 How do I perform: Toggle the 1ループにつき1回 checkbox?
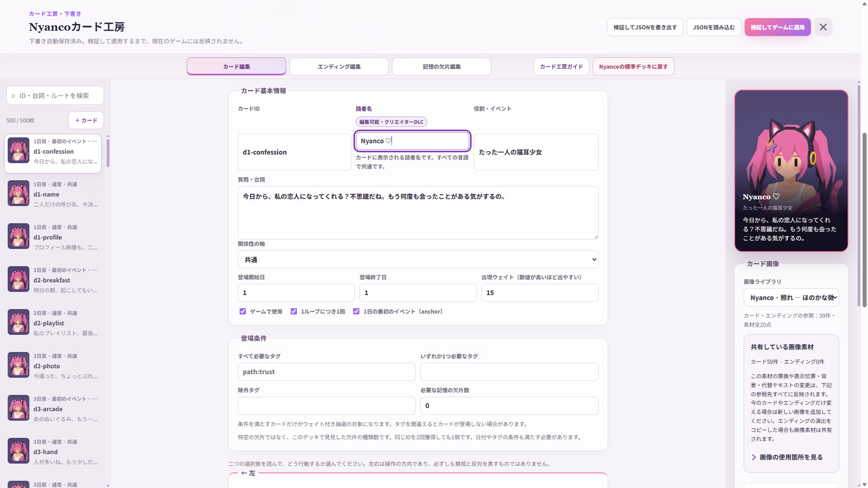[x=294, y=311]
